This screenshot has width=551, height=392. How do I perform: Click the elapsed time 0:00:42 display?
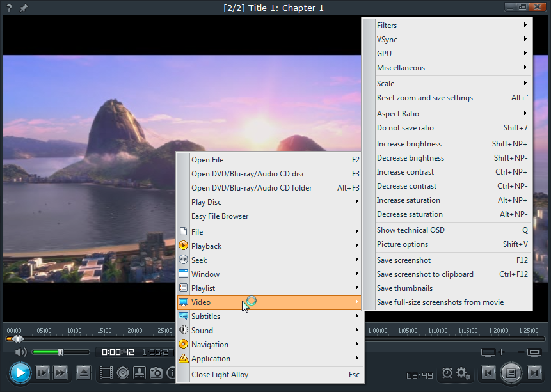click(x=118, y=352)
